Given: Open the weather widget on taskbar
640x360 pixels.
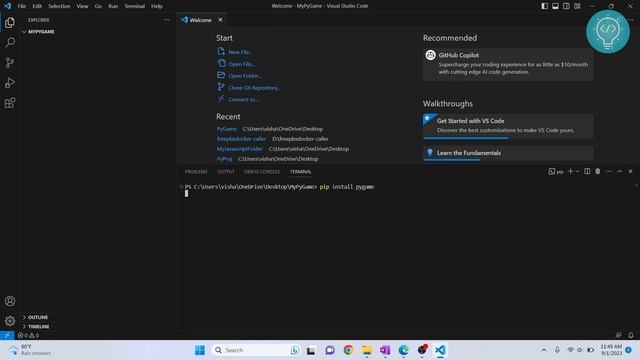Looking at the screenshot, I should click(30, 350).
